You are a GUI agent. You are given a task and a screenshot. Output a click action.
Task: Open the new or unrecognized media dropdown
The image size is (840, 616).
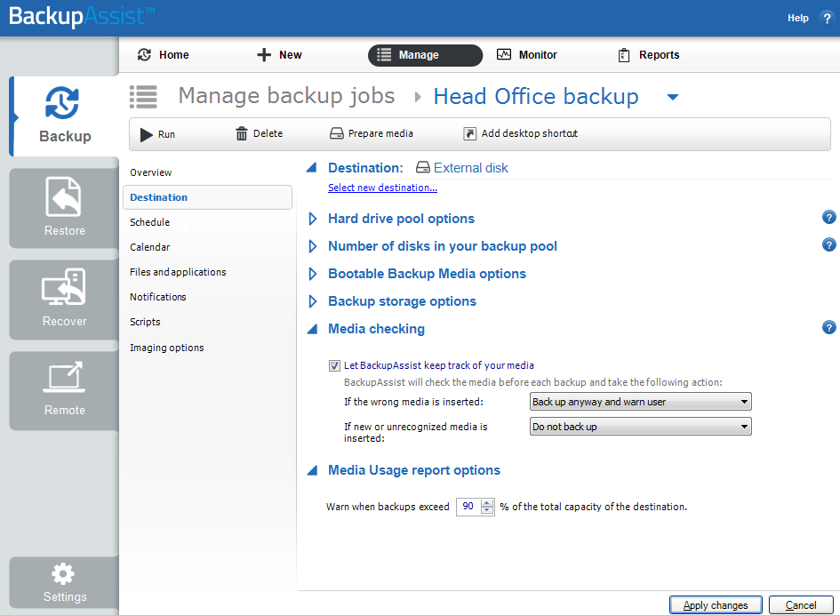(640, 427)
